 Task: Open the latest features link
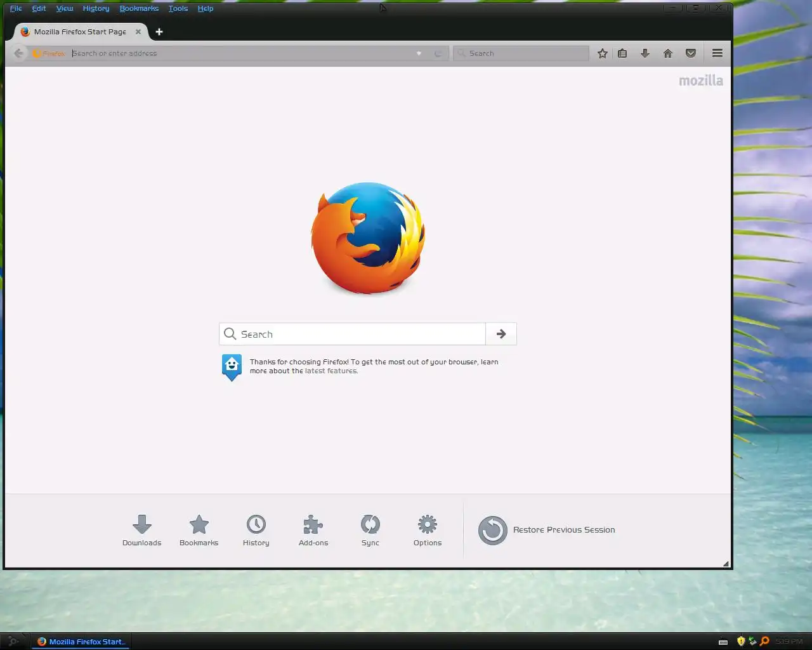[331, 371]
